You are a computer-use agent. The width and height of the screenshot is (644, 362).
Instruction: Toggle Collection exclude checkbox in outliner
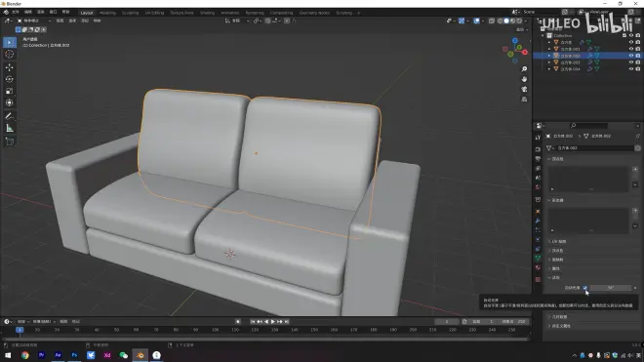(x=624, y=36)
